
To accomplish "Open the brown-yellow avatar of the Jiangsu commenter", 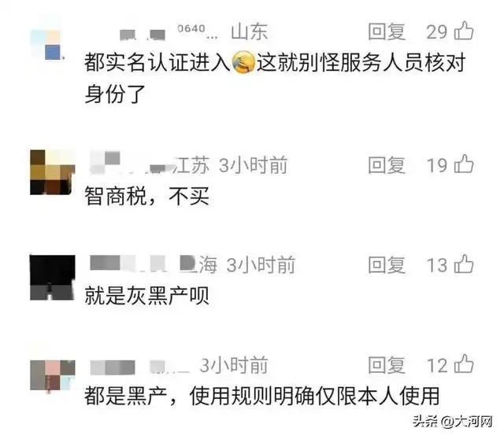I will pos(53,172).
